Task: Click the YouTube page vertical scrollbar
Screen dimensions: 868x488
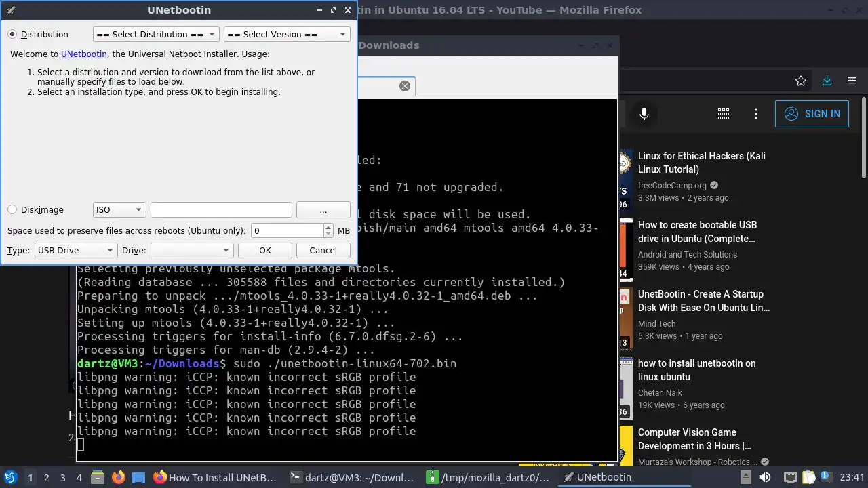Action: click(864, 139)
